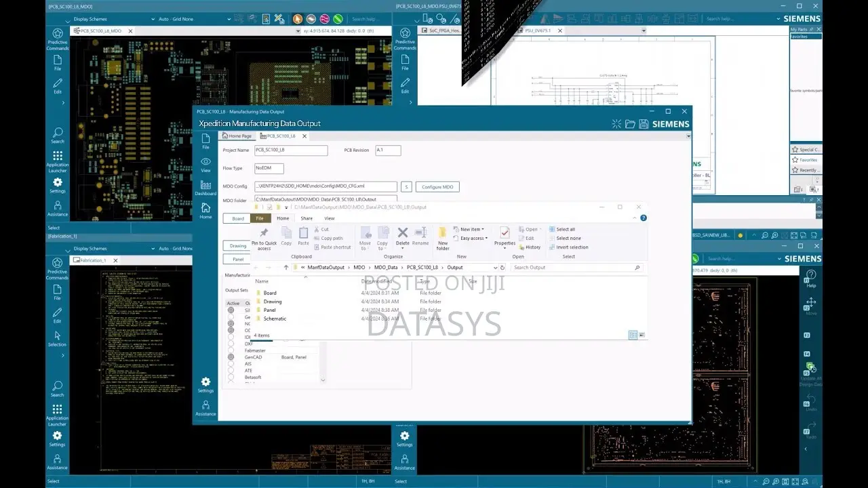Click the starburst icon in Manufacturing Data Output header
Image resolution: width=868 pixels, height=488 pixels.
tap(616, 124)
